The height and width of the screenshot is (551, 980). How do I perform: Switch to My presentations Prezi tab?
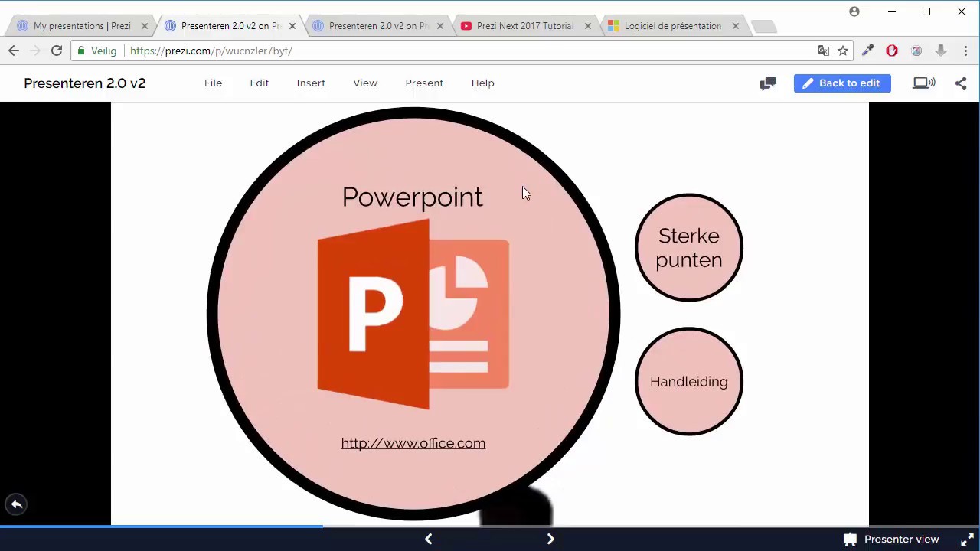coord(82,26)
